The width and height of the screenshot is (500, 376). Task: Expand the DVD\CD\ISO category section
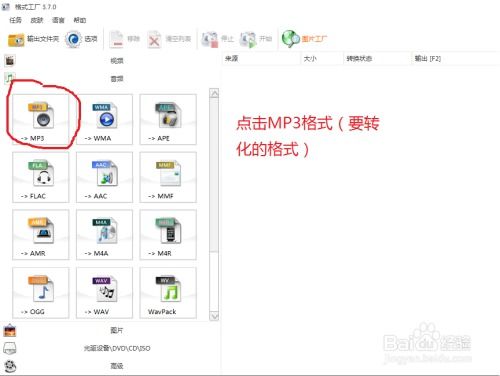(110, 348)
